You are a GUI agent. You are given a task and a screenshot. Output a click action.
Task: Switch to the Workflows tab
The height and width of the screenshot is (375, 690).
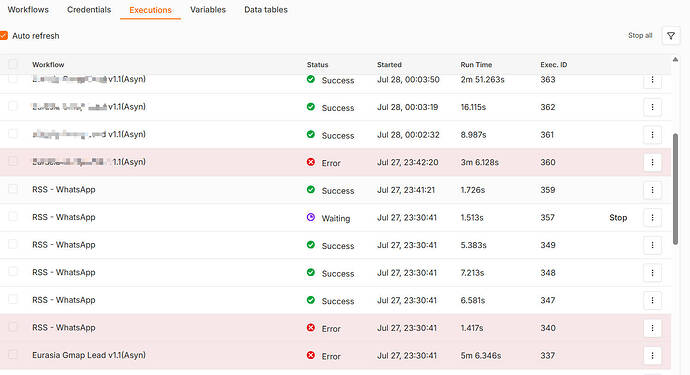click(28, 10)
